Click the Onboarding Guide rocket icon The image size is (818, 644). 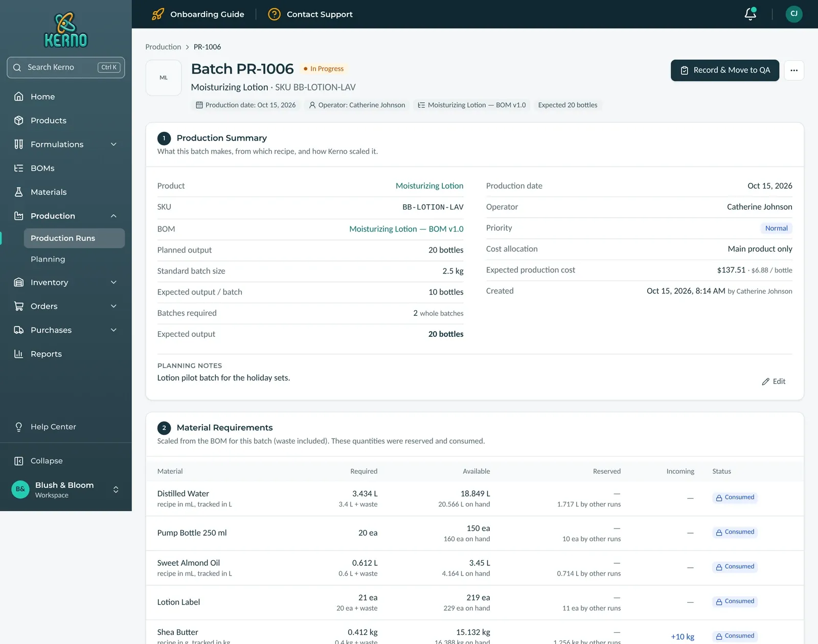(x=158, y=14)
